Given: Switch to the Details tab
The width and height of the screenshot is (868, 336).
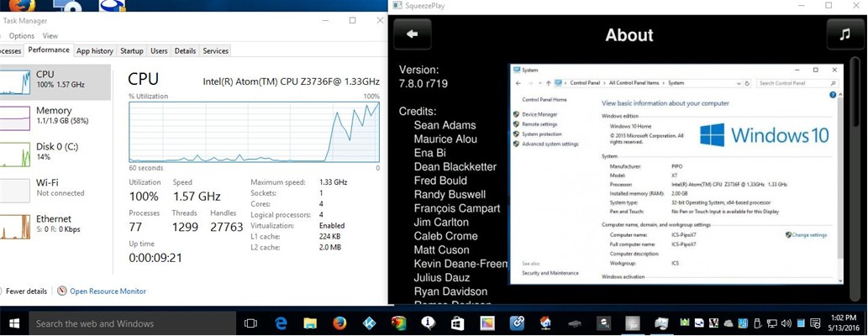Looking at the screenshot, I should tap(185, 51).
